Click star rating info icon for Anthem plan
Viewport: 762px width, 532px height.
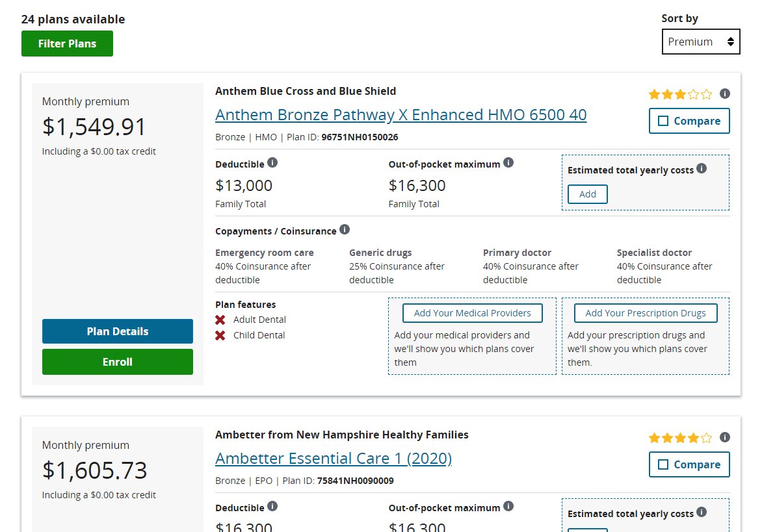point(724,94)
